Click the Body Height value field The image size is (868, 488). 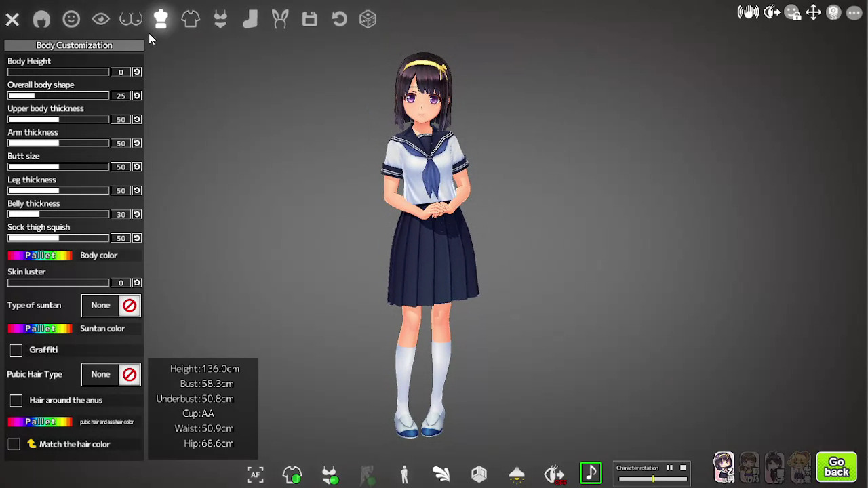tap(121, 72)
